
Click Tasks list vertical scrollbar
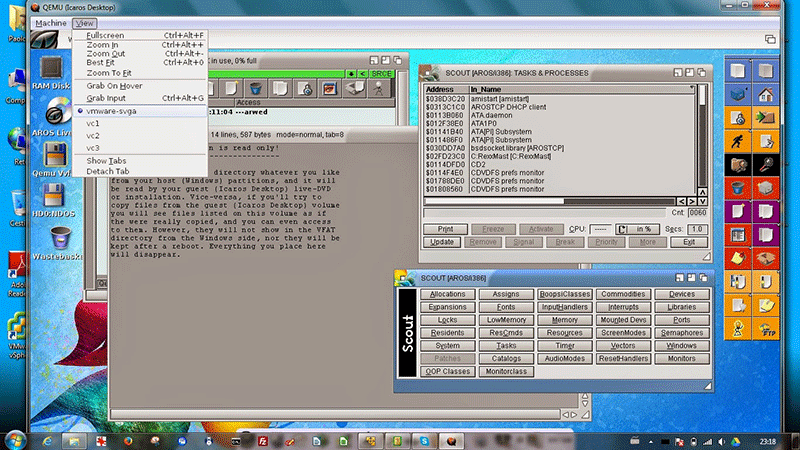tap(703, 136)
